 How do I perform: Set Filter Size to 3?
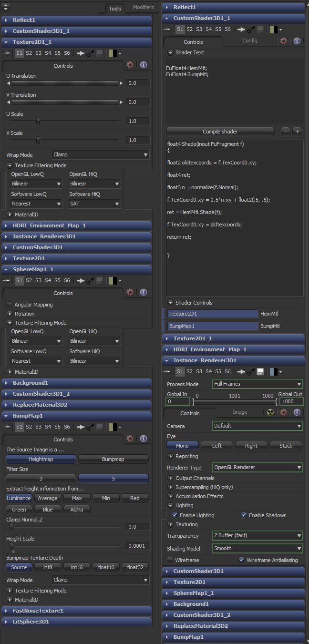(41, 479)
